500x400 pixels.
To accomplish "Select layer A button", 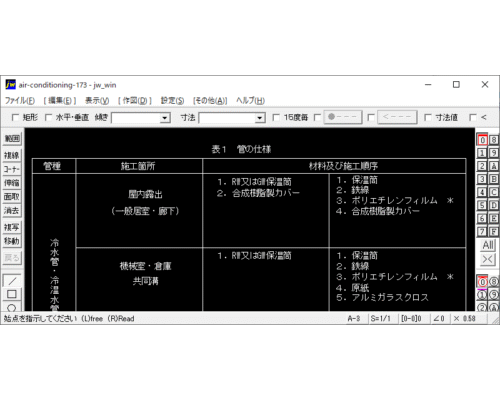I will click(494, 166).
